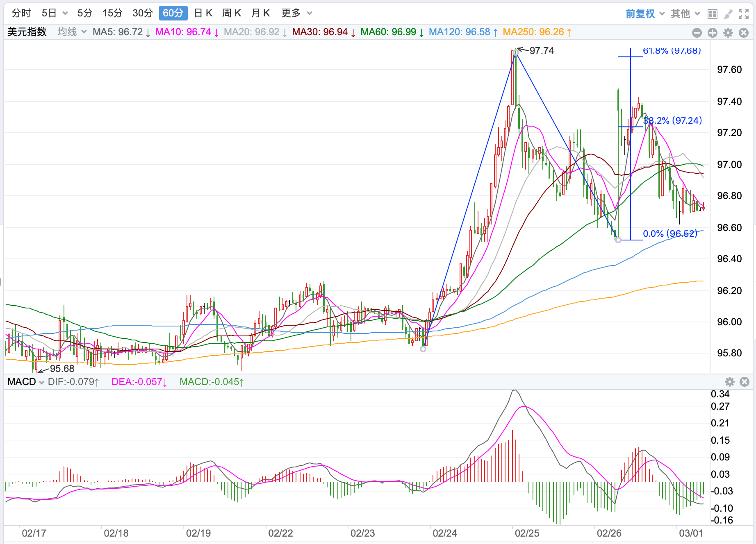Click the 0.34 MACD axis value
The image size is (756, 544).
tap(720, 394)
